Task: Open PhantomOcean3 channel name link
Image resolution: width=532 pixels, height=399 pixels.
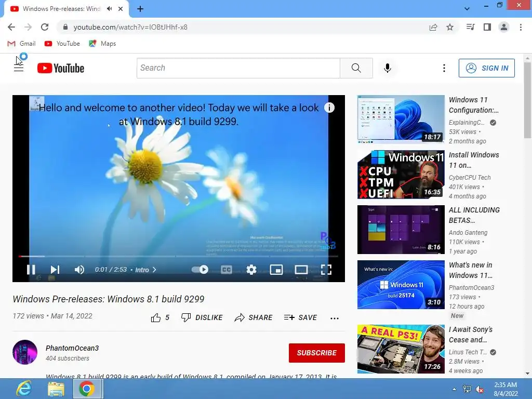Action: [72, 348]
